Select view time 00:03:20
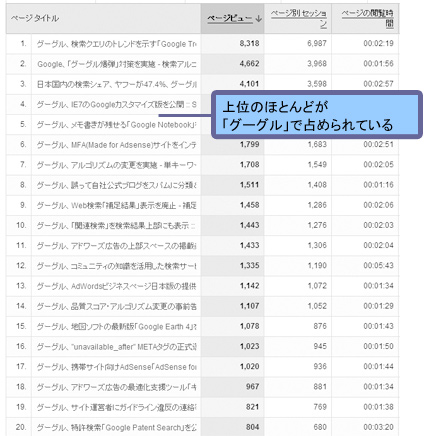Screen dimensions: 428x436 coord(378,427)
